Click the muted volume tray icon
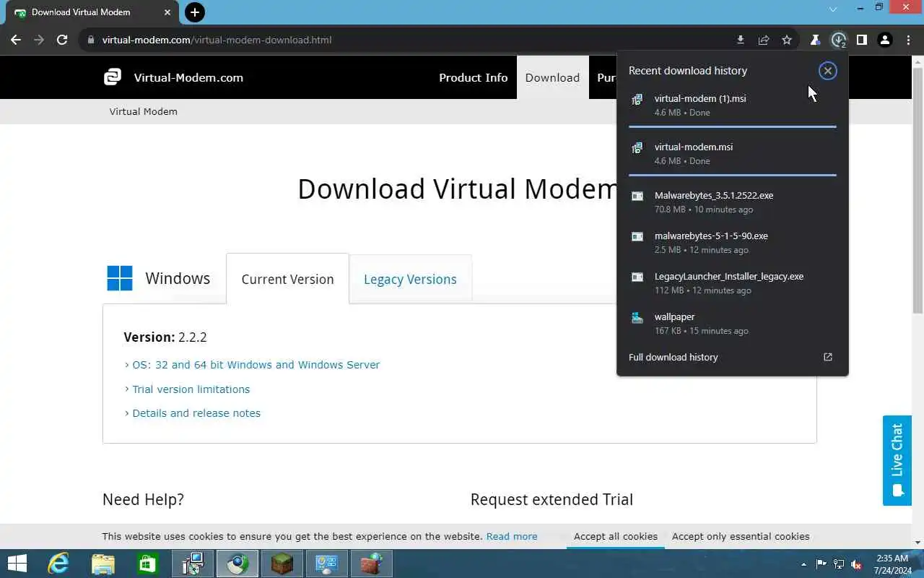Screen dimensions: 924x578 856,564
